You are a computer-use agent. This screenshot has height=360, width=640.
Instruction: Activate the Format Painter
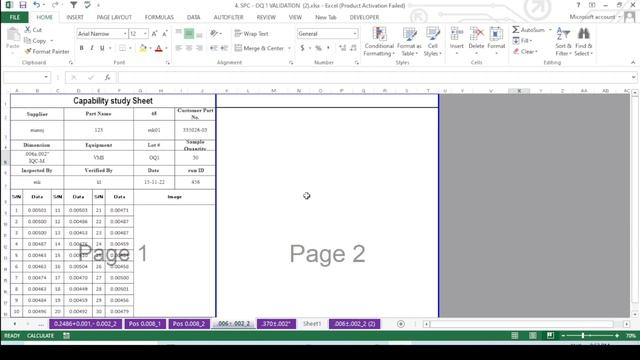47,51
